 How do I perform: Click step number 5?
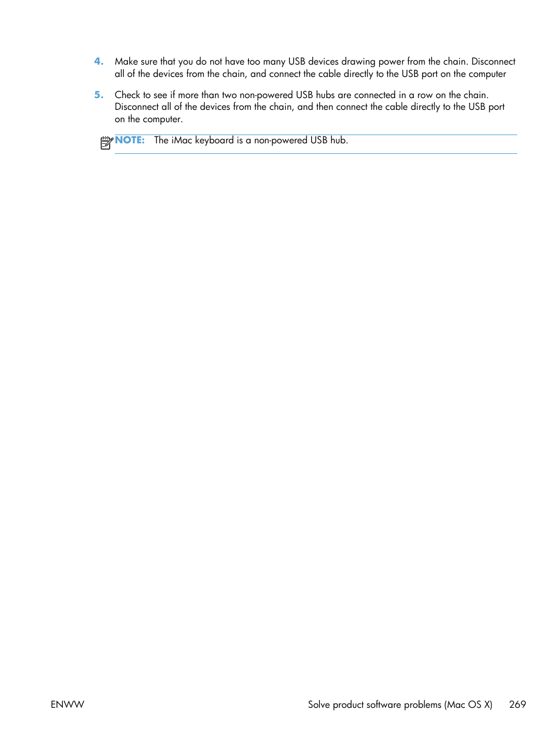pos(99,95)
